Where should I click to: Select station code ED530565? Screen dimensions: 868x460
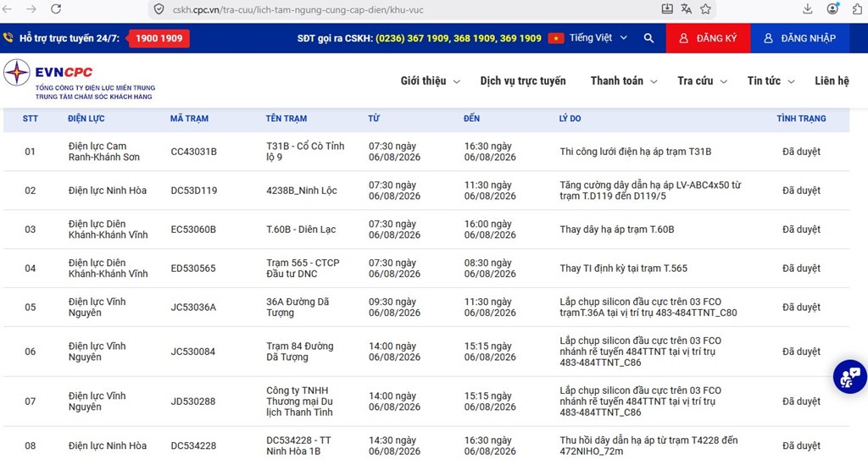tap(193, 269)
